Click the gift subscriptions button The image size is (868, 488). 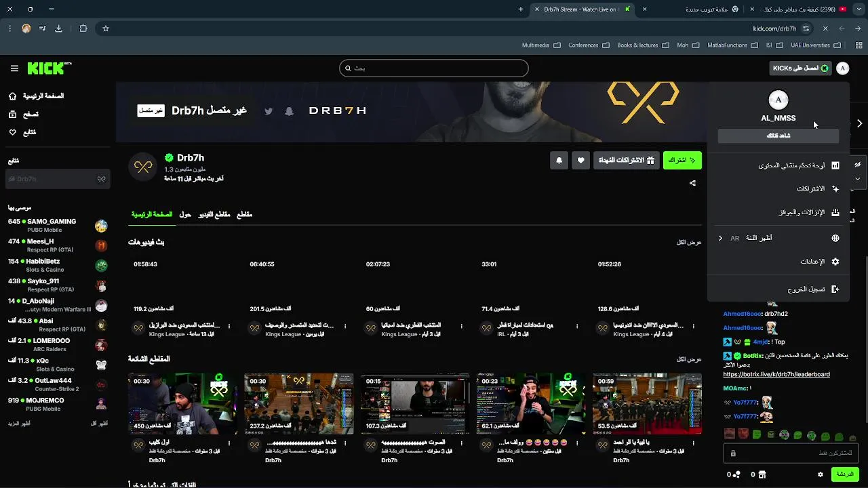pyautogui.click(x=626, y=161)
